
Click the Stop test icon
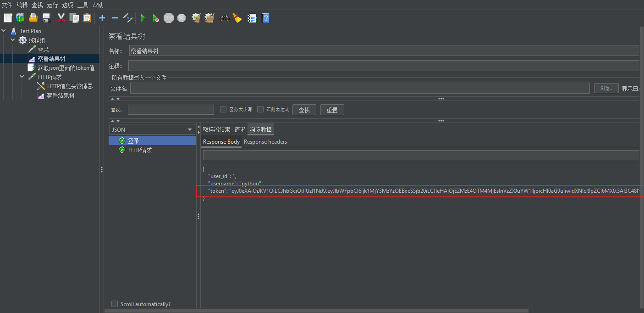[x=168, y=18]
